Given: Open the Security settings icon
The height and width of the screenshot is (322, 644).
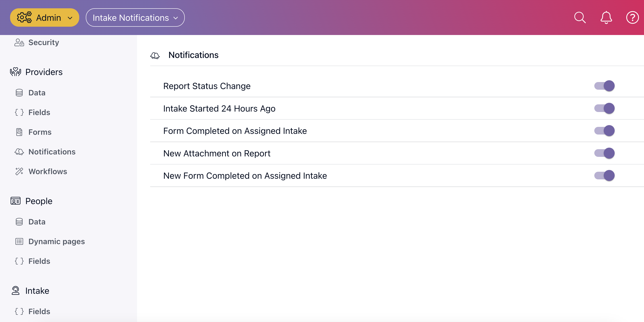Looking at the screenshot, I should click(x=19, y=42).
